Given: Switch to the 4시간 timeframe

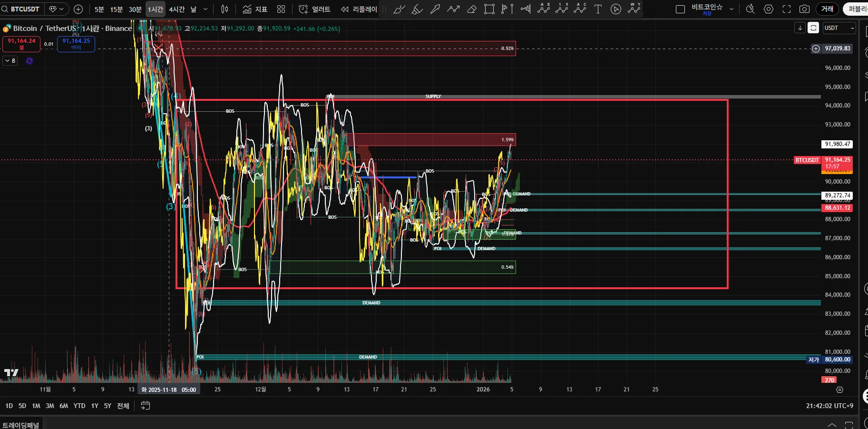Looking at the screenshot, I should pyautogui.click(x=176, y=9).
